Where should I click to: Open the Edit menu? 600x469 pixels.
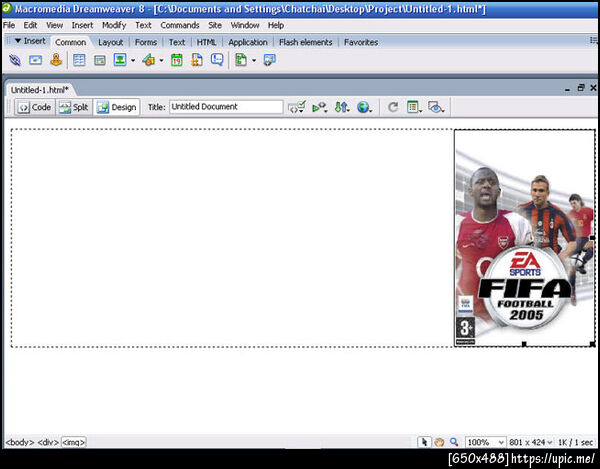30,25
